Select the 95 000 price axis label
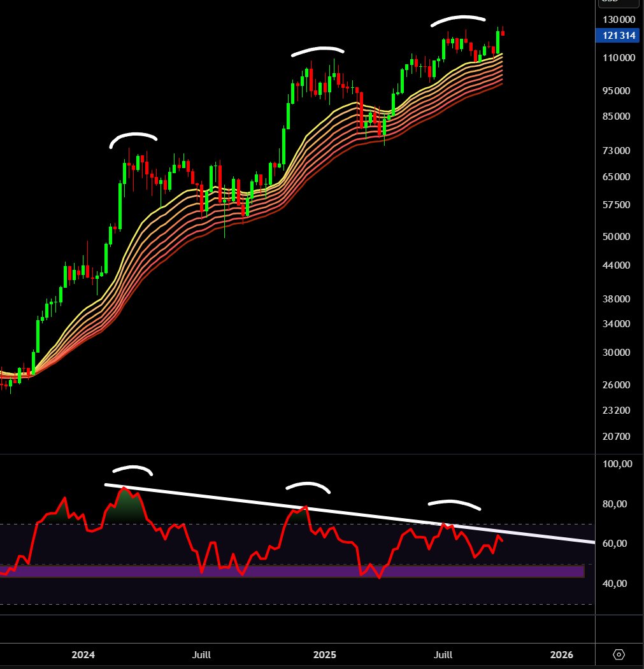The image size is (644, 669). click(x=616, y=91)
